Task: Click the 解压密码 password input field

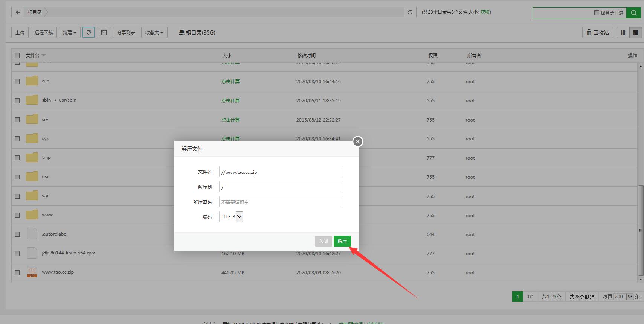Action: coord(281,202)
